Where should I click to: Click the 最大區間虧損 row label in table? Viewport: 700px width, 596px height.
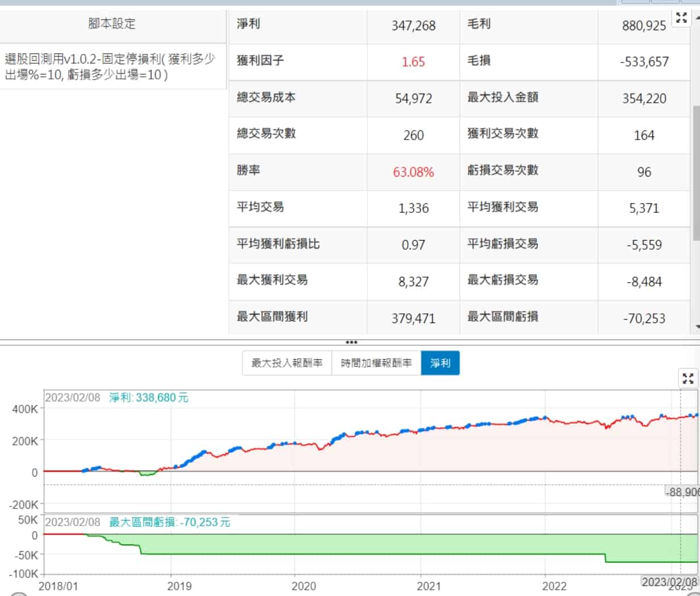[x=502, y=317]
